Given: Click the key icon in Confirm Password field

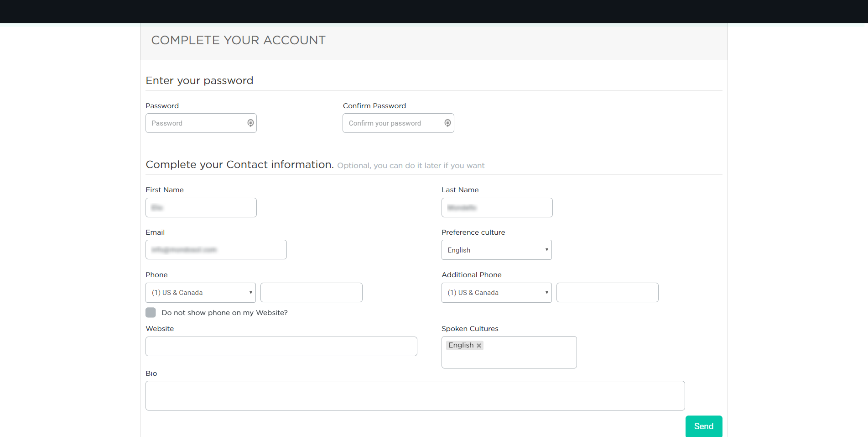Looking at the screenshot, I should [447, 123].
